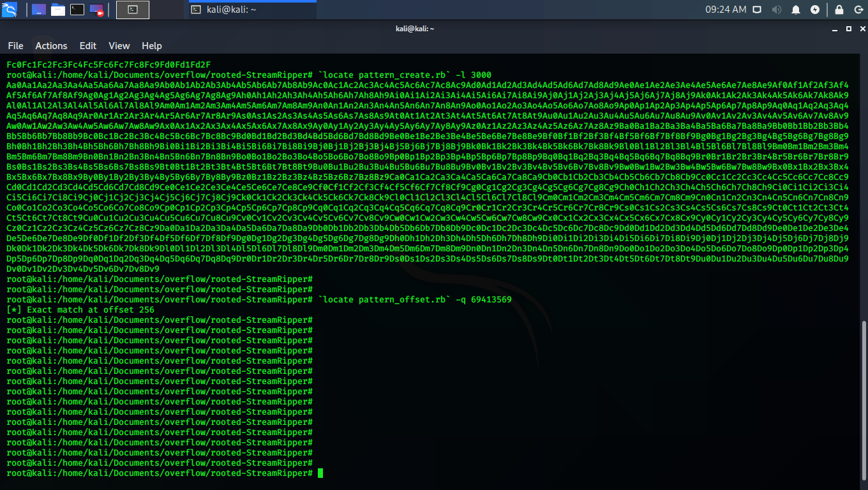
Task: Click the last pattern line 'Dv0Dv1Dv2Dv3'
Action: (83, 269)
